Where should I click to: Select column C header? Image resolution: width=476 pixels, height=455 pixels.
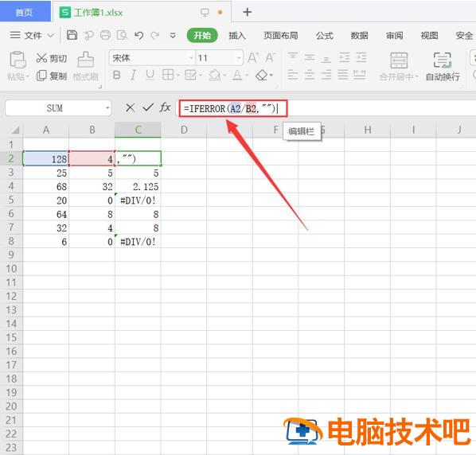point(138,130)
